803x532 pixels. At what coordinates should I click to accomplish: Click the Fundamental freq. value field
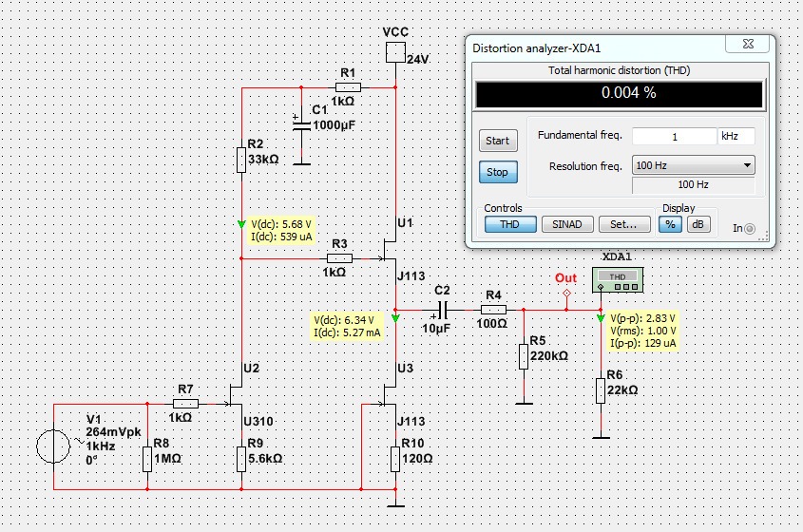[675, 137]
